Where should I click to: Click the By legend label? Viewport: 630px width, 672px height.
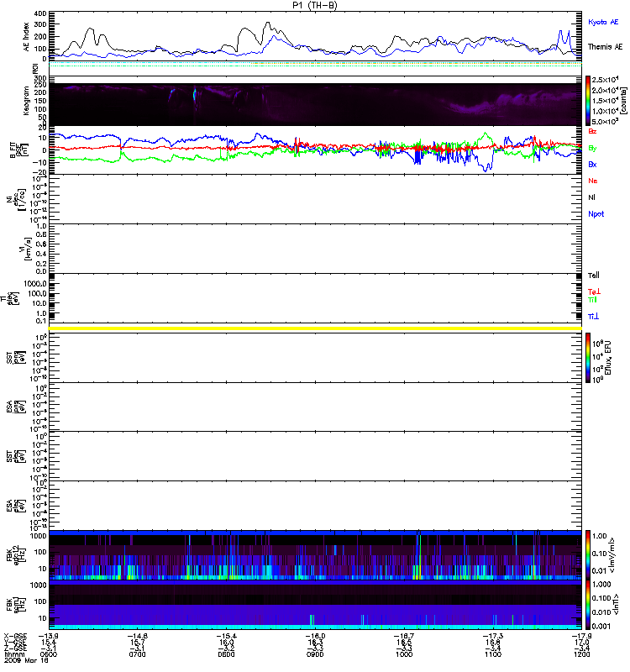pos(592,149)
